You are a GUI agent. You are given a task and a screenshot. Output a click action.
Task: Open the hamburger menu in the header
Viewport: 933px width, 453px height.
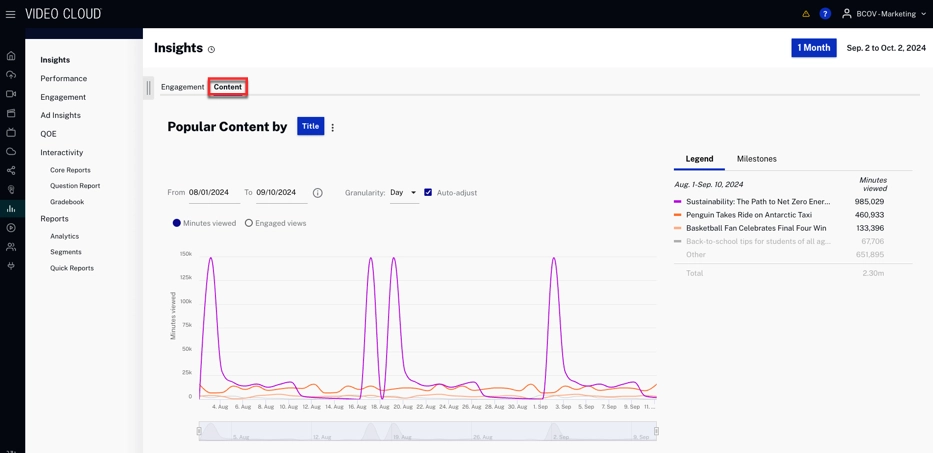[11, 14]
